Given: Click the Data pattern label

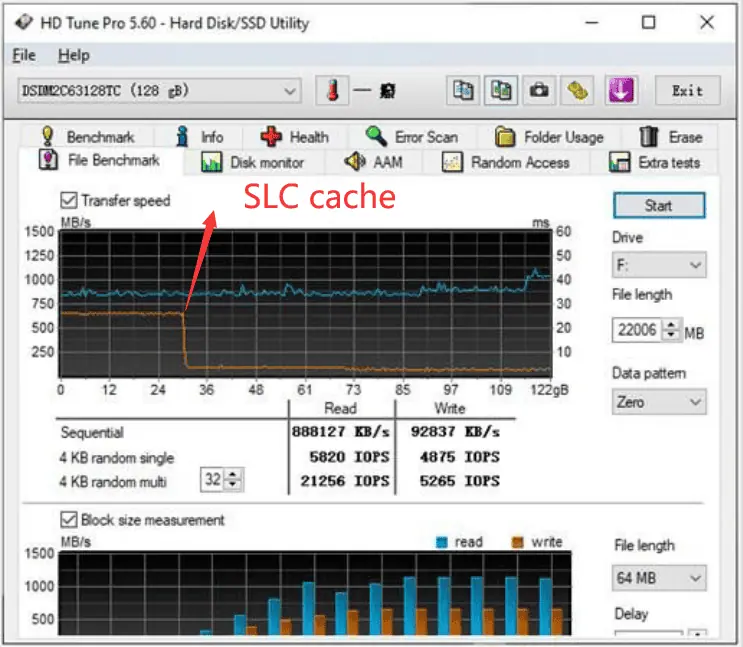Looking at the screenshot, I should pos(649,373).
